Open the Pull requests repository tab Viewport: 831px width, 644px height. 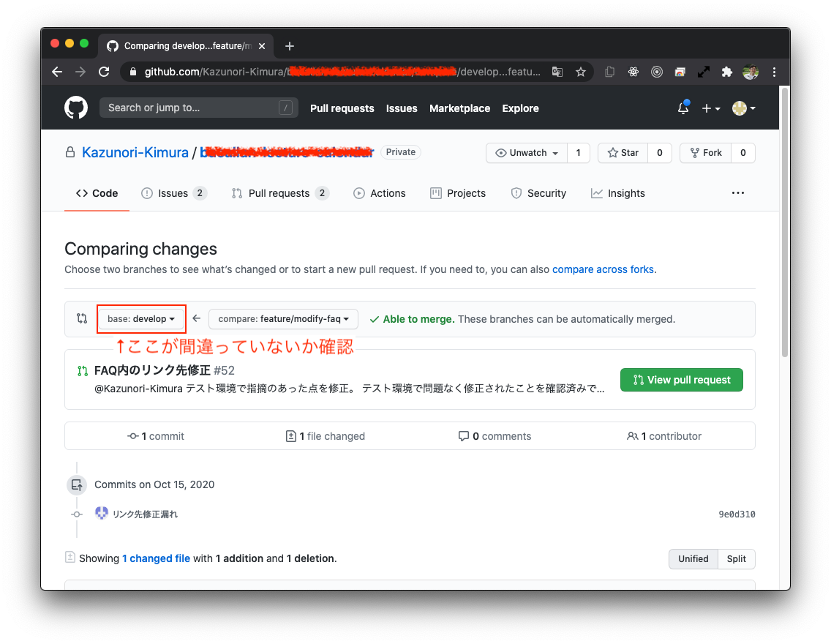pyautogui.click(x=280, y=193)
